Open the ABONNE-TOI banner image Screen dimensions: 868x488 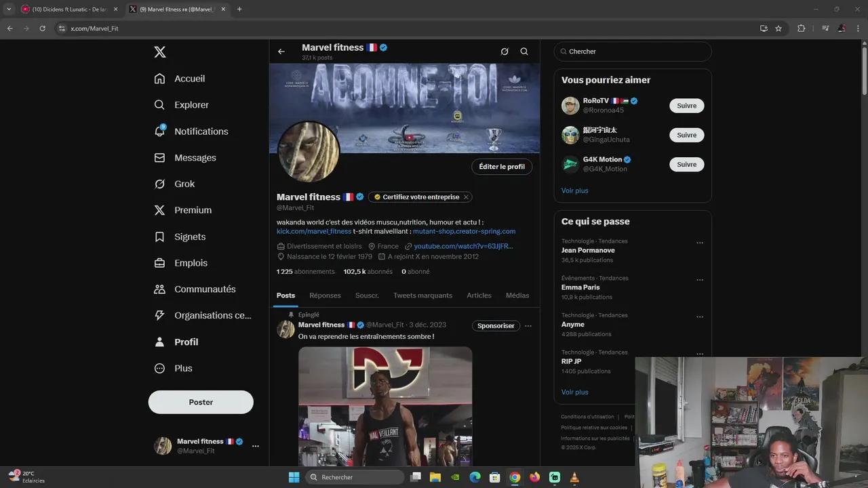(405, 108)
